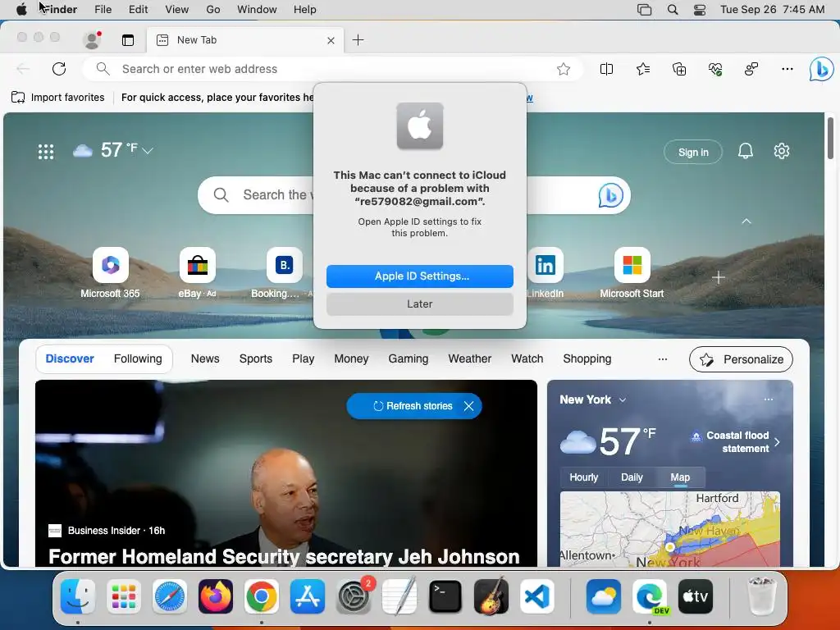Select the Shopping feed tab

(587, 359)
